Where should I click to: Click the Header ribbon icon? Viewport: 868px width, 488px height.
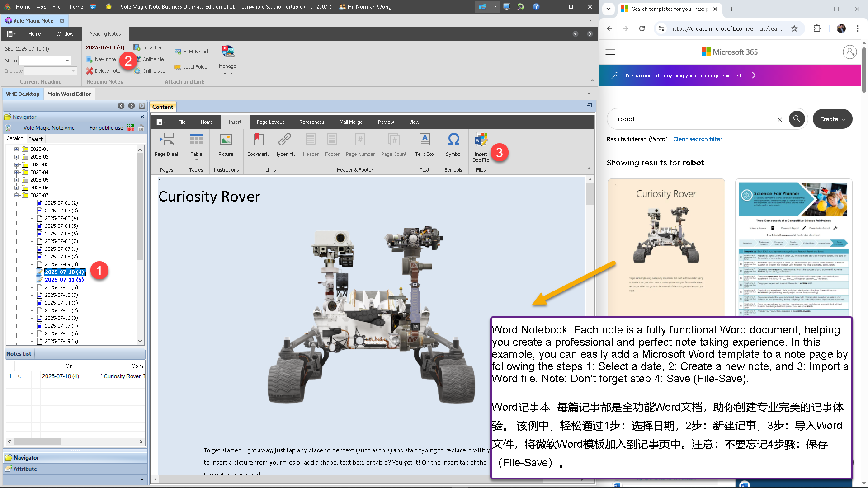(311, 139)
